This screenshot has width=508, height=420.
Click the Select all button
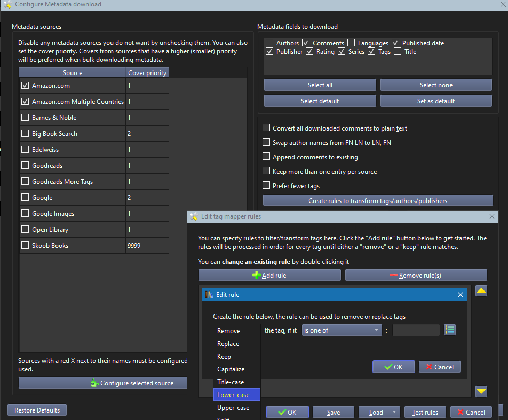320,85
